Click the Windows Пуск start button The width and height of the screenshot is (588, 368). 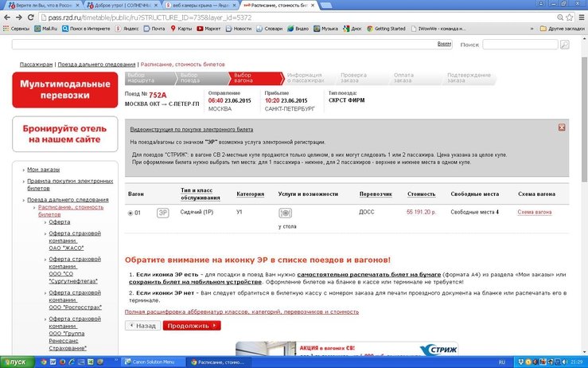[x=15, y=362]
